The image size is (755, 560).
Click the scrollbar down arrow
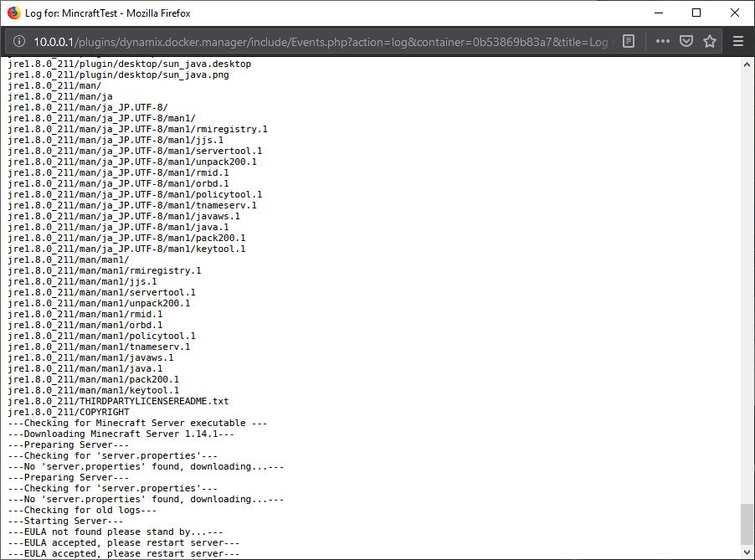(x=747, y=552)
